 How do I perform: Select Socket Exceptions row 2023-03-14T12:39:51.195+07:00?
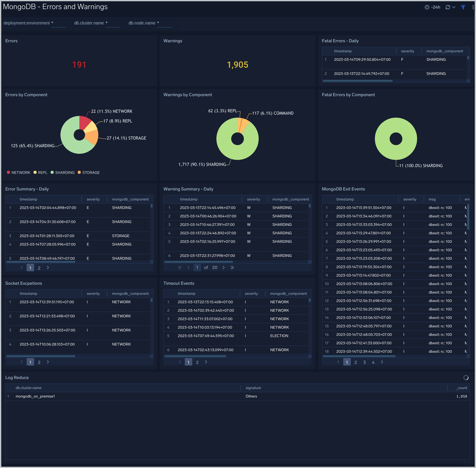(78, 305)
